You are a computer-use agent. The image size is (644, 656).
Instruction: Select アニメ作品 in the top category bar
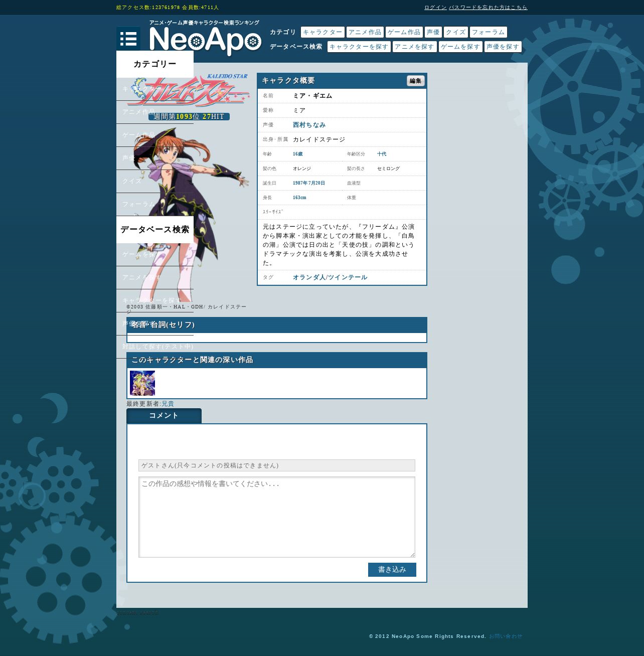[365, 32]
